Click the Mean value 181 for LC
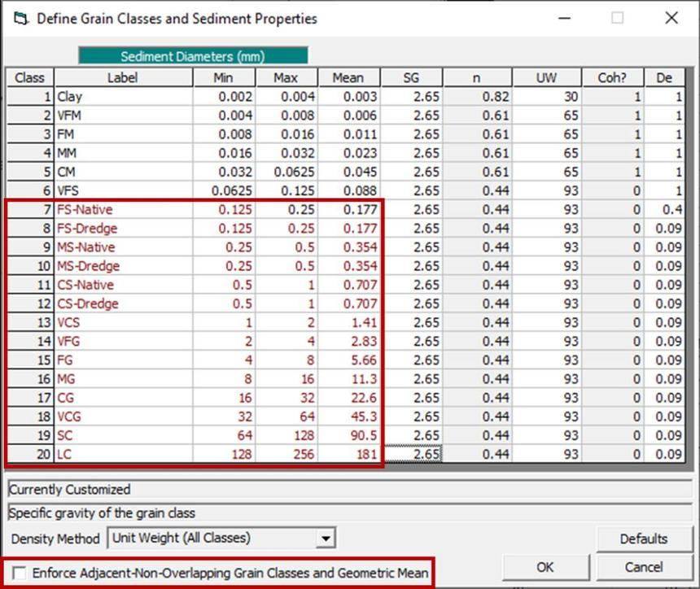Viewport: 700px width, 589px height. [348, 454]
